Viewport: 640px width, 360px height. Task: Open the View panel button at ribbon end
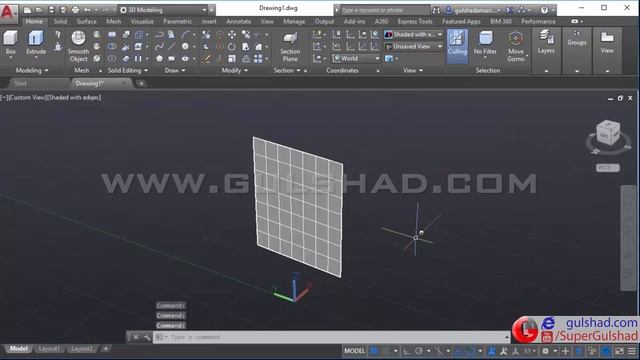pos(607,43)
